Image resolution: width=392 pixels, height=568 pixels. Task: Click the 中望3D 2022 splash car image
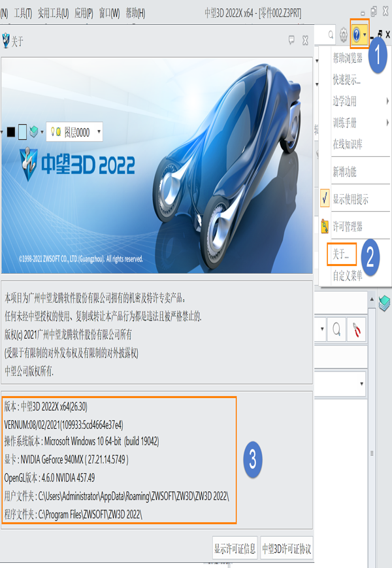click(x=157, y=165)
